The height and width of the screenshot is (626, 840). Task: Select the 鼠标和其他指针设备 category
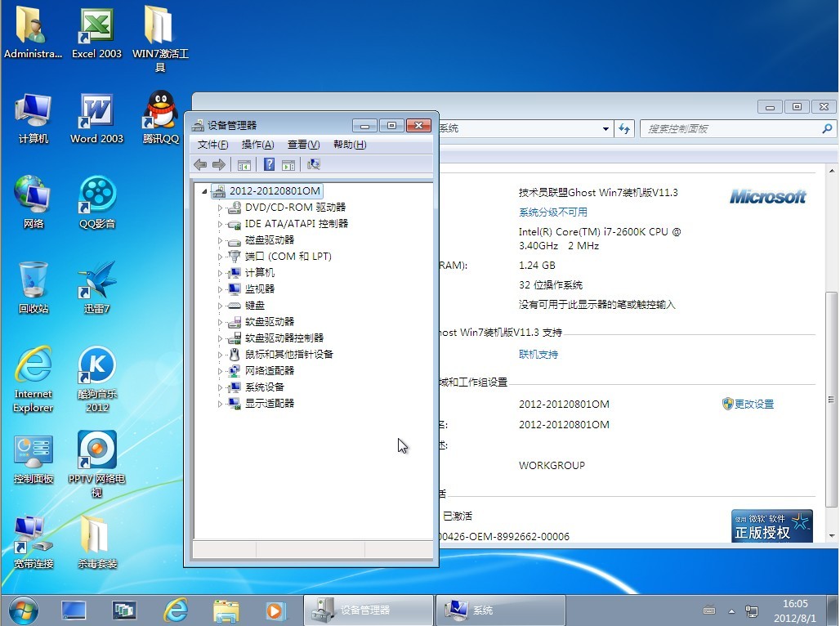pyautogui.click(x=288, y=354)
